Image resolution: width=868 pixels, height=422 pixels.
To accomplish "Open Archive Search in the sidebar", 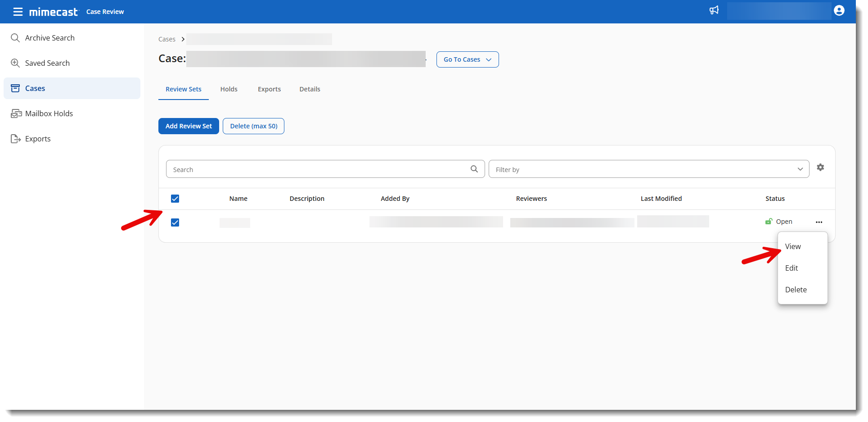I will pyautogui.click(x=49, y=38).
